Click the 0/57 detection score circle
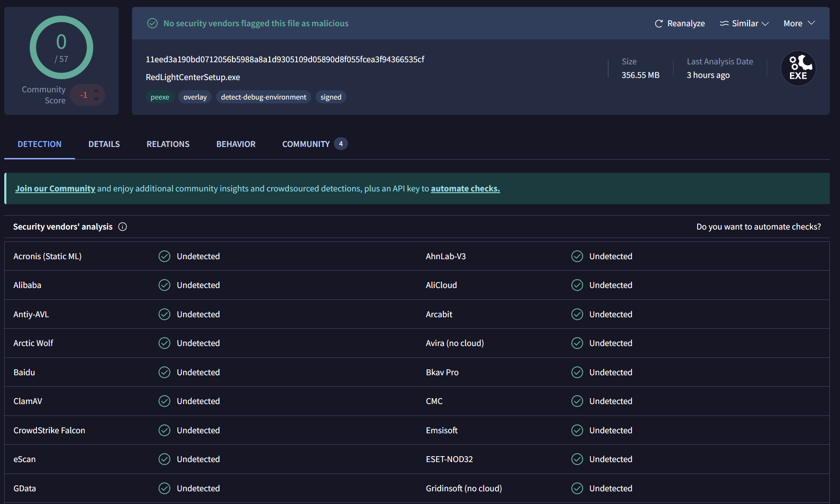Screen dimensions: 840x504 click(61, 47)
